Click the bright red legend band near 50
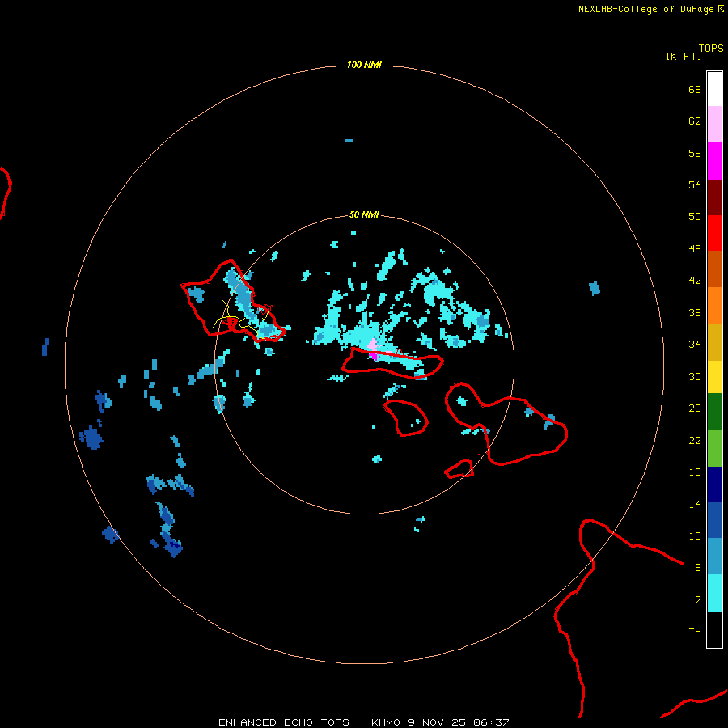The image size is (728, 728). pyautogui.click(x=714, y=233)
